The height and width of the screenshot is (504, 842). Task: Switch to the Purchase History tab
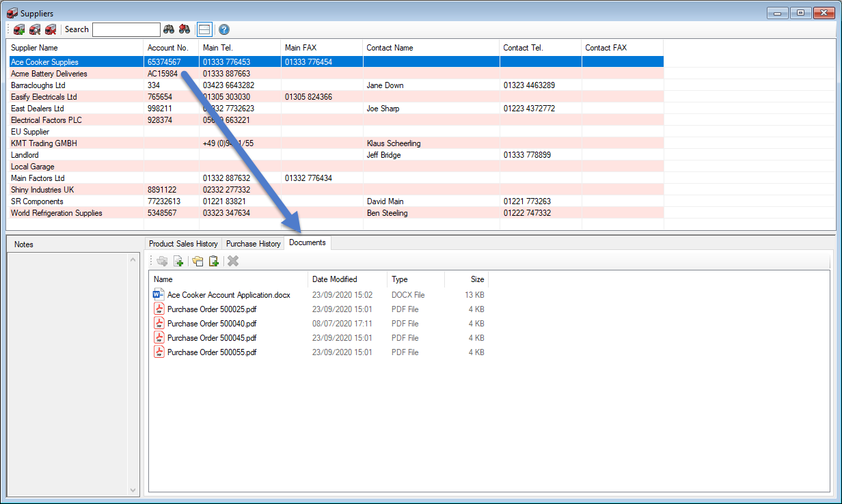click(x=253, y=244)
